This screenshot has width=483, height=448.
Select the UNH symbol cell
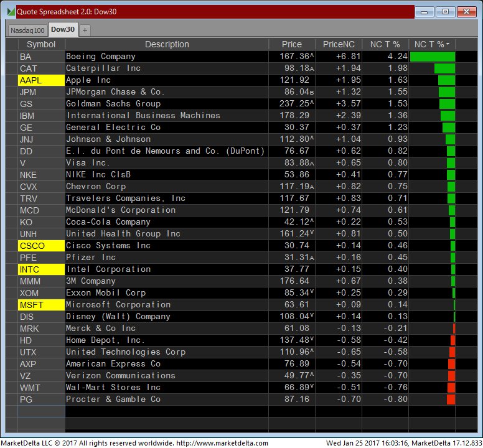pyautogui.click(x=41, y=234)
